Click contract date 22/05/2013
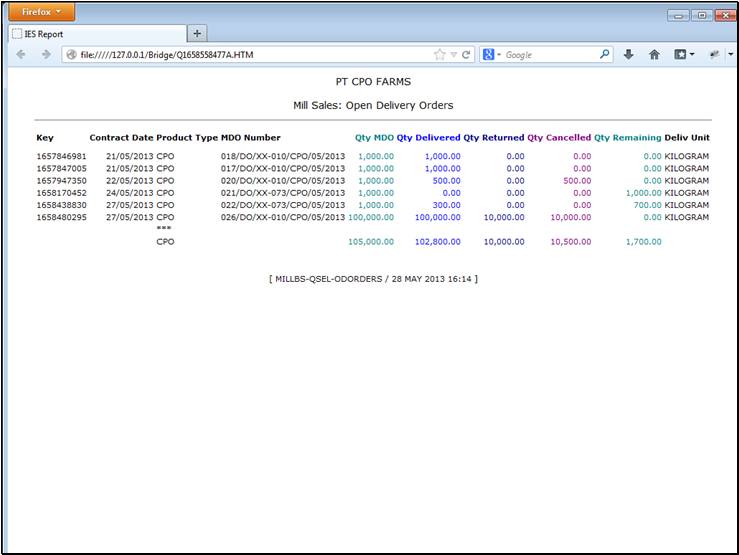This screenshot has height=555, width=739. pyautogui.click(x=130, y=180)
